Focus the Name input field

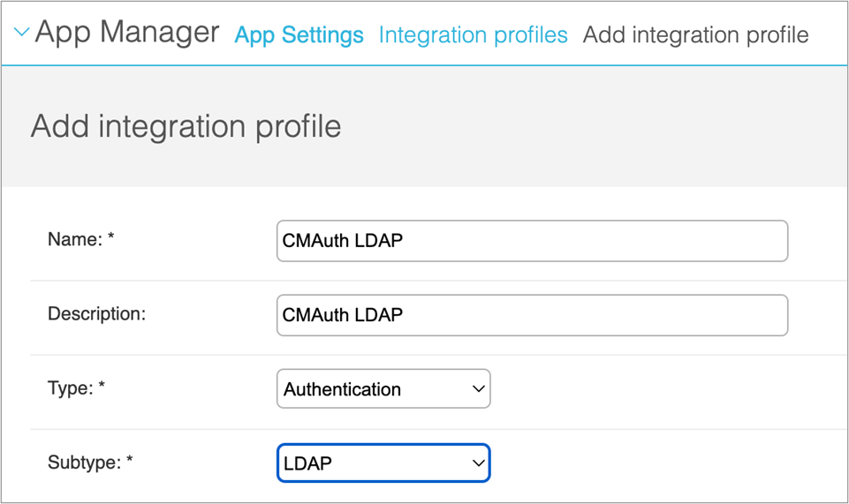coord(532,241)
